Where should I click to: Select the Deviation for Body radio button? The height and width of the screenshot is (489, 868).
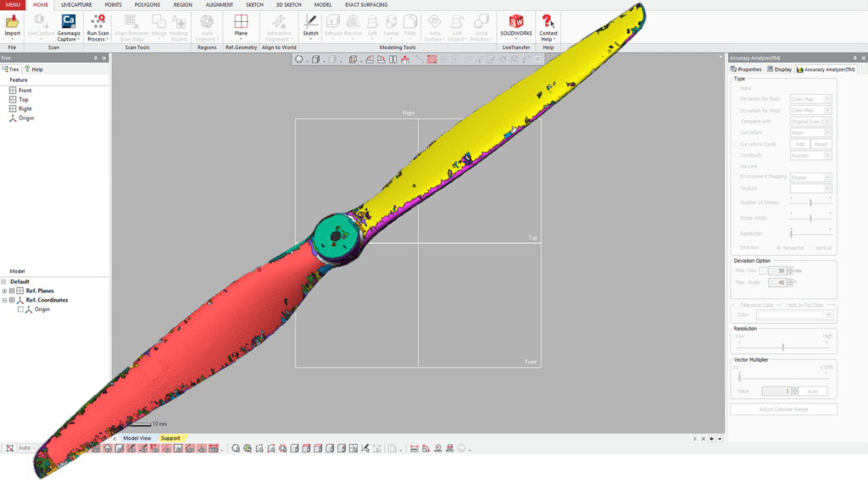click(x=736, y=97)
